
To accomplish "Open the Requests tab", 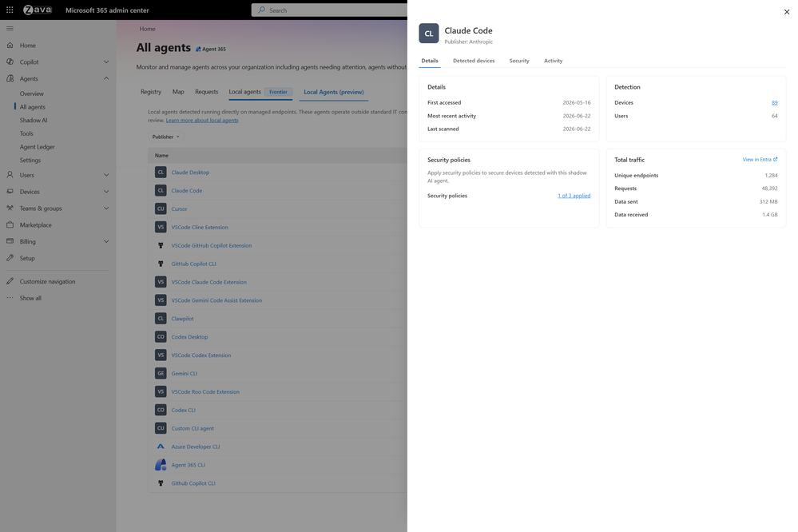I will [206, 92].
